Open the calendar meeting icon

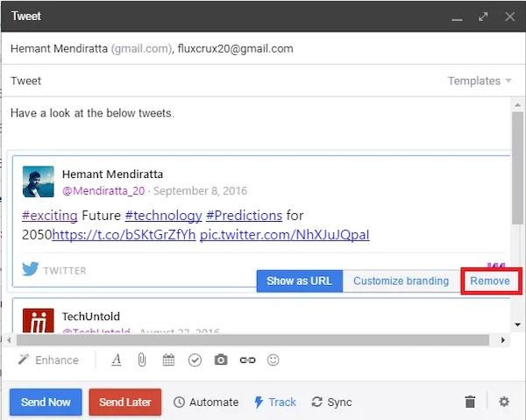(x=168, y=360)
